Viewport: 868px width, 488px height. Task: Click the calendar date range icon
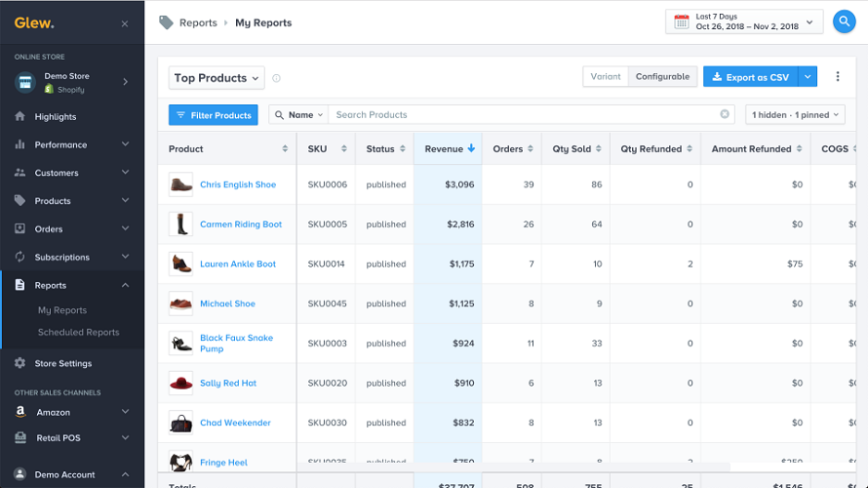coord(681,21)
